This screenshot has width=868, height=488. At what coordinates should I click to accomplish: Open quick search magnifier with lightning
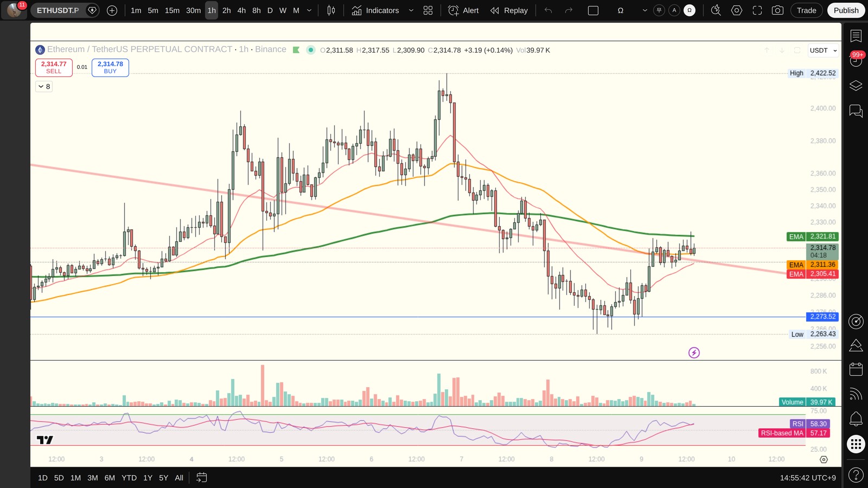pyautogui.click(x=716, y=10)
